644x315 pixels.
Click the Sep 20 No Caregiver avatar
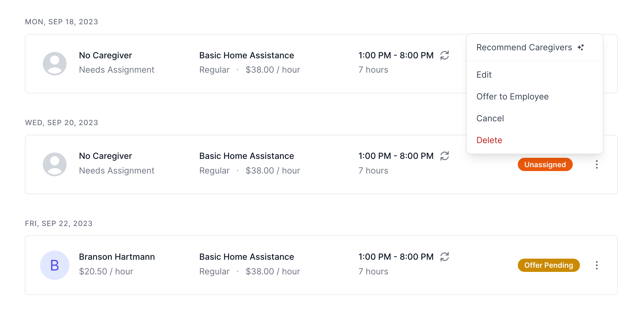tap(55, 164)
